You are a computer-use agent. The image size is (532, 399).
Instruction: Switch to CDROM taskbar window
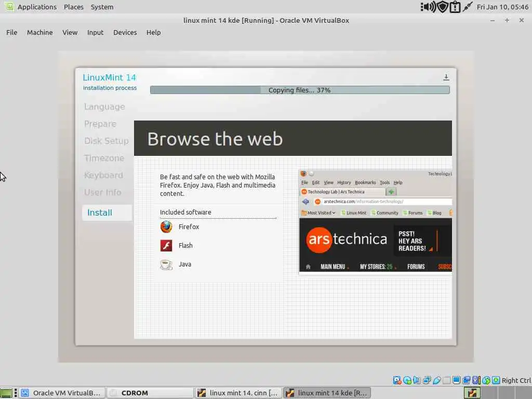150,393
